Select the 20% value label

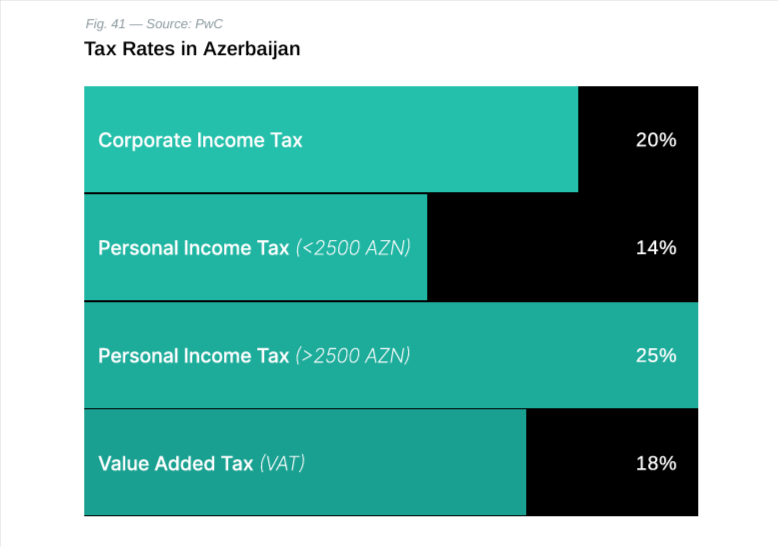pos(656,140)
